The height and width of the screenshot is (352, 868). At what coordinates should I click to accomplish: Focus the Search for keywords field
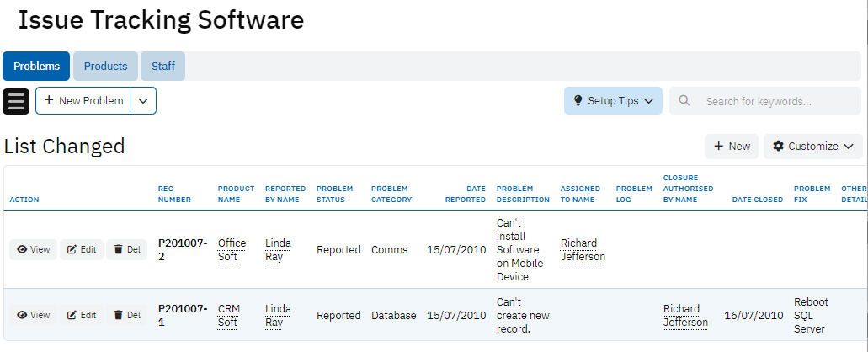pos(775,101)
